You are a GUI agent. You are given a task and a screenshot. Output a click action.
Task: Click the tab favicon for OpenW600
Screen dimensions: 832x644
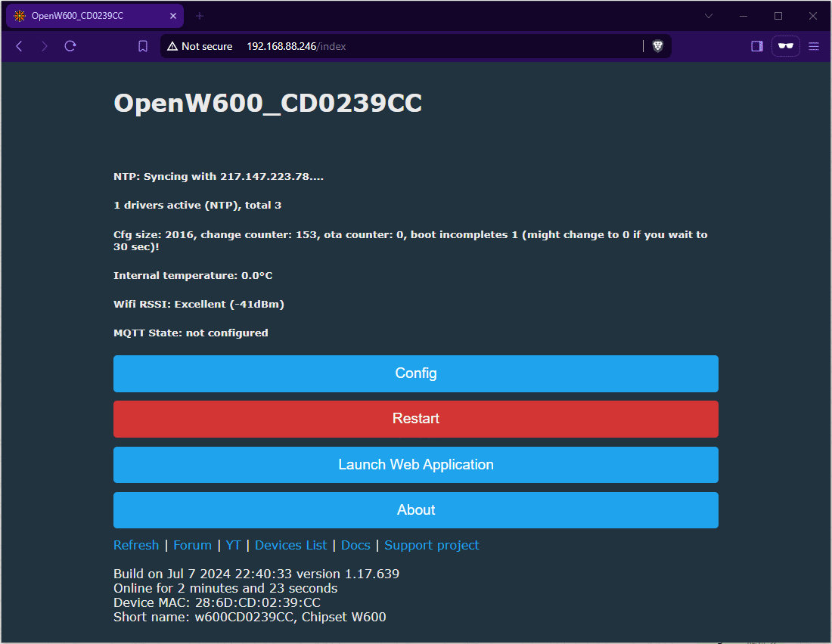20,16
